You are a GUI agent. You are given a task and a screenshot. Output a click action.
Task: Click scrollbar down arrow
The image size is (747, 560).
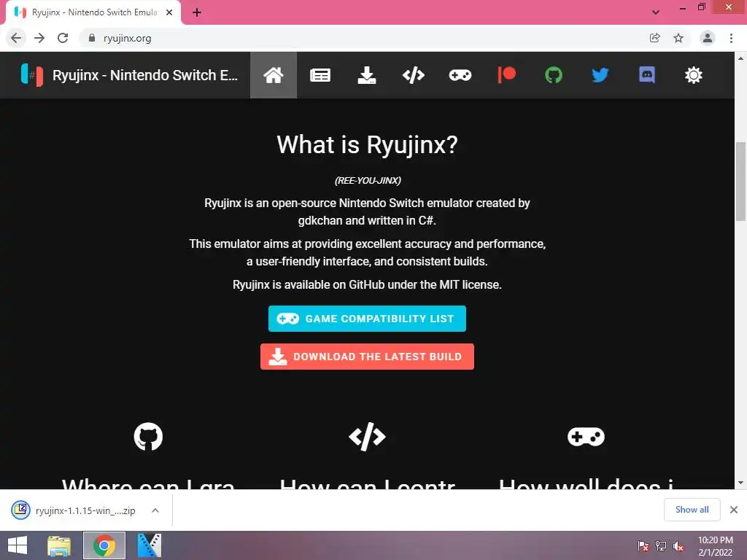coord(740,483)
